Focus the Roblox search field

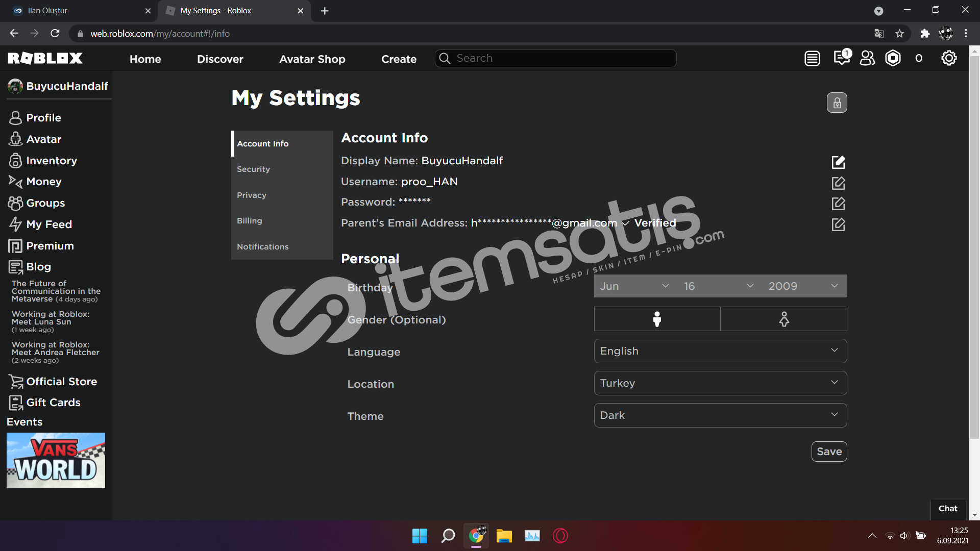point(555,59)
